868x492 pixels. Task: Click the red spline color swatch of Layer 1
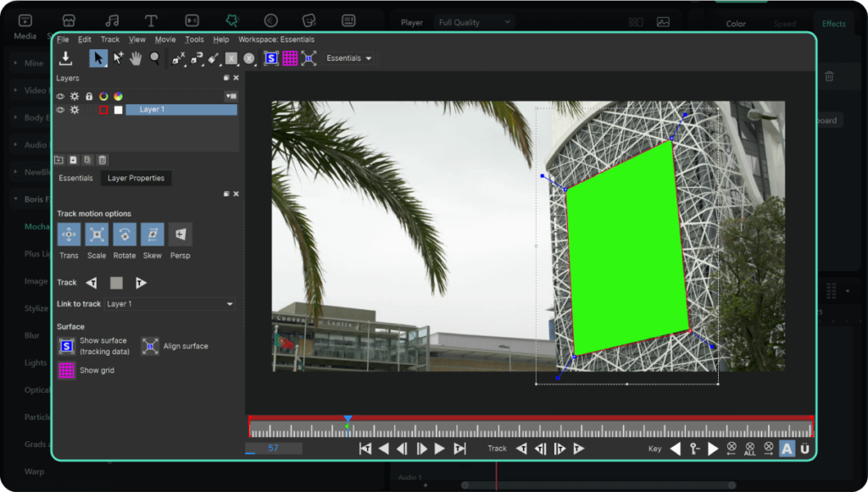coord(103,110)
